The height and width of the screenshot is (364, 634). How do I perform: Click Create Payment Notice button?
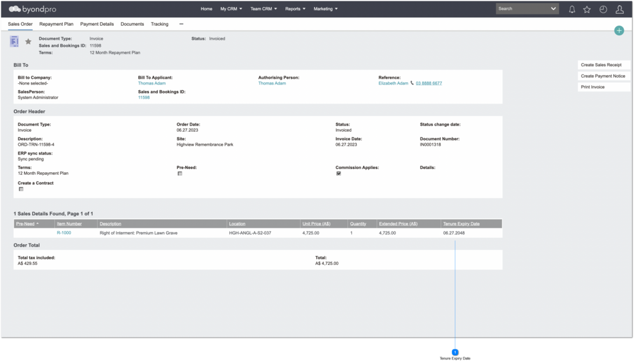604,76
